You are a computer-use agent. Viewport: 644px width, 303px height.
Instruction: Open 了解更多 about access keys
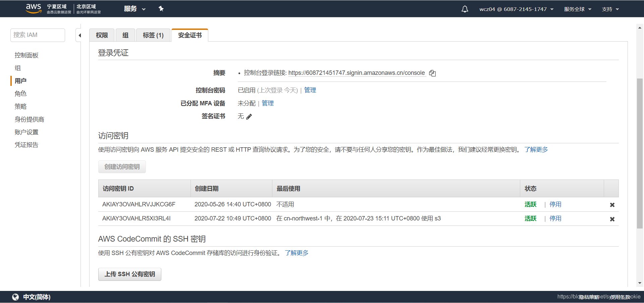click(x=536, y=150)
